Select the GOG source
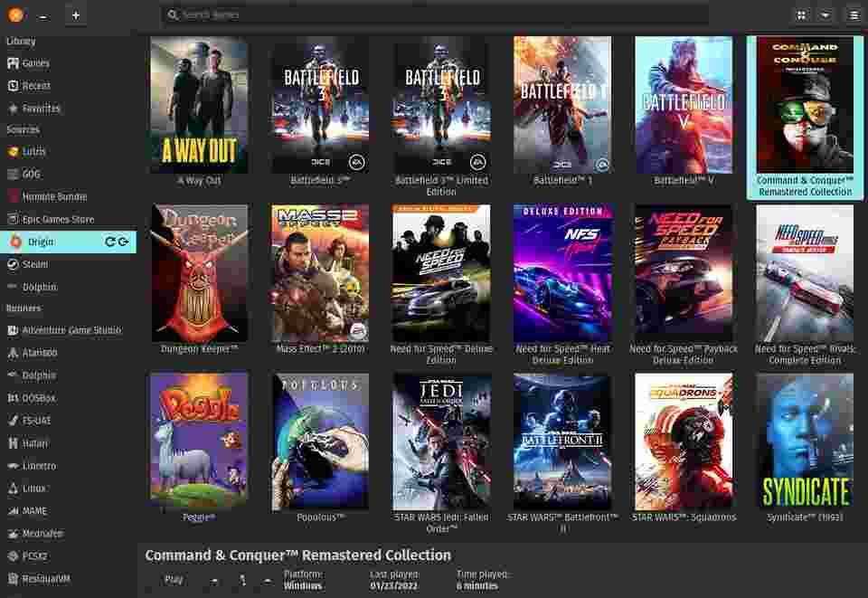This screenshot has width=868, height=598. tap(68, 174)
